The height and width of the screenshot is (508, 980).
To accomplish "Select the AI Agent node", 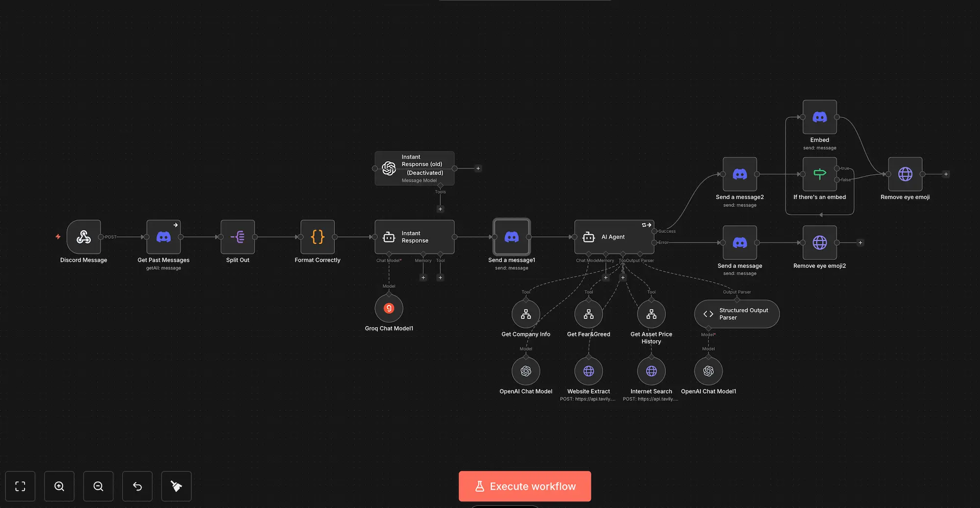I will pyautogui.click(x=613, y=237).
